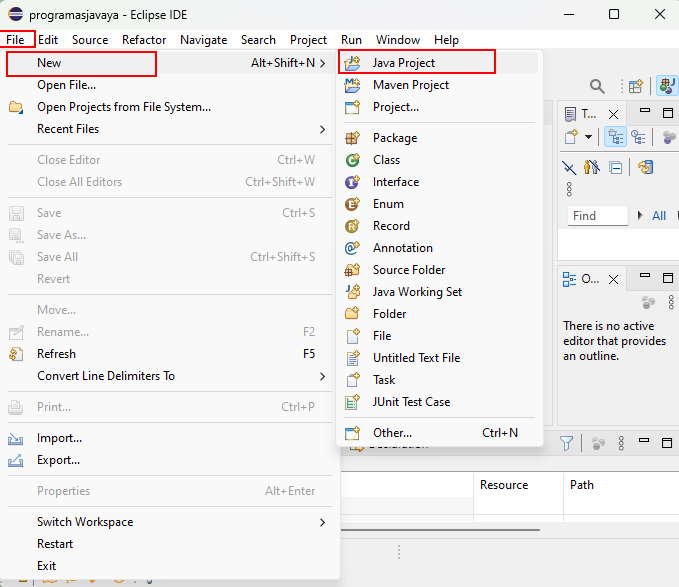Click the Open Perspective icon

pyautogui.click(x=636, y=87)
